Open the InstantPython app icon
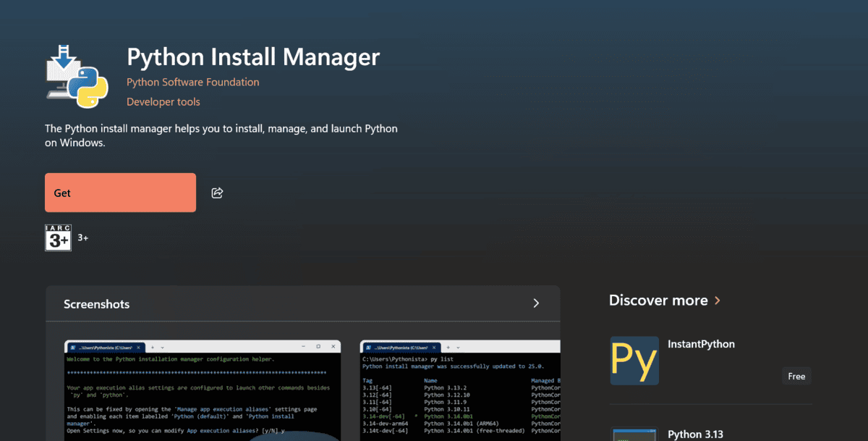 (634, 360)
